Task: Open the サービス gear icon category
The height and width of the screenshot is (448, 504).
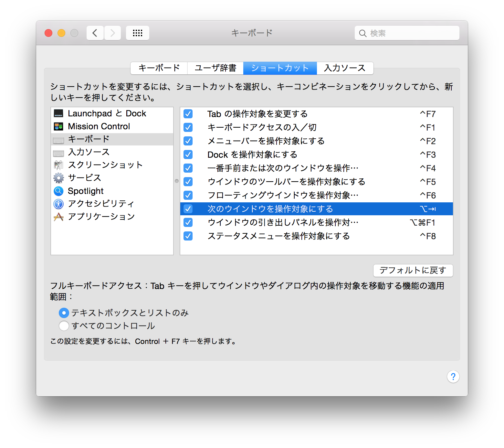Action: point(58,178)
